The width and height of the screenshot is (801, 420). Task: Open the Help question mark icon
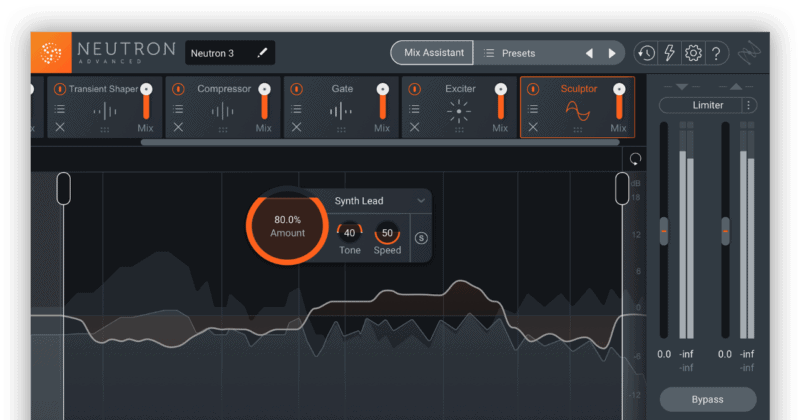coord(716,53)
